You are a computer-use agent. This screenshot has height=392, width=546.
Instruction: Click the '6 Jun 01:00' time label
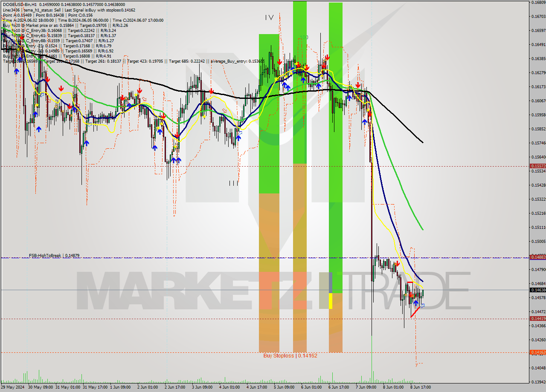tap(311, 387)
